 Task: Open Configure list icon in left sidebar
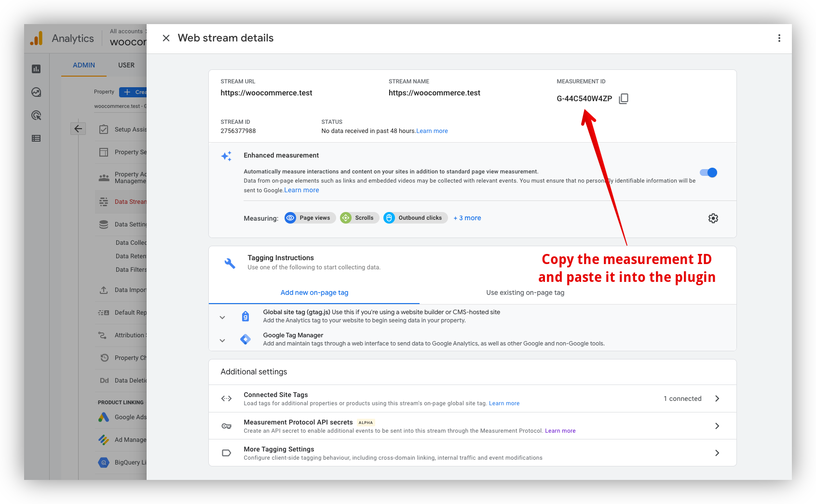[36, 138]
